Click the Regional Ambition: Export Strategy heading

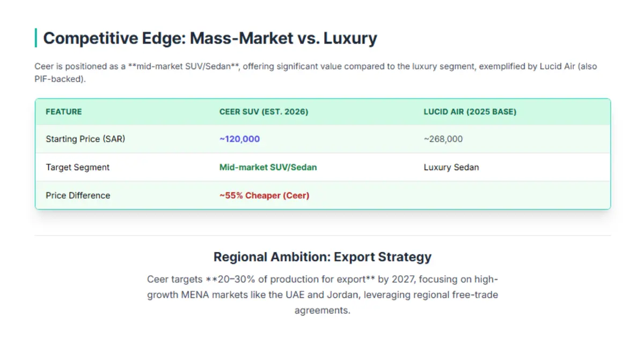pyautogui.click(x=322, y=257)
